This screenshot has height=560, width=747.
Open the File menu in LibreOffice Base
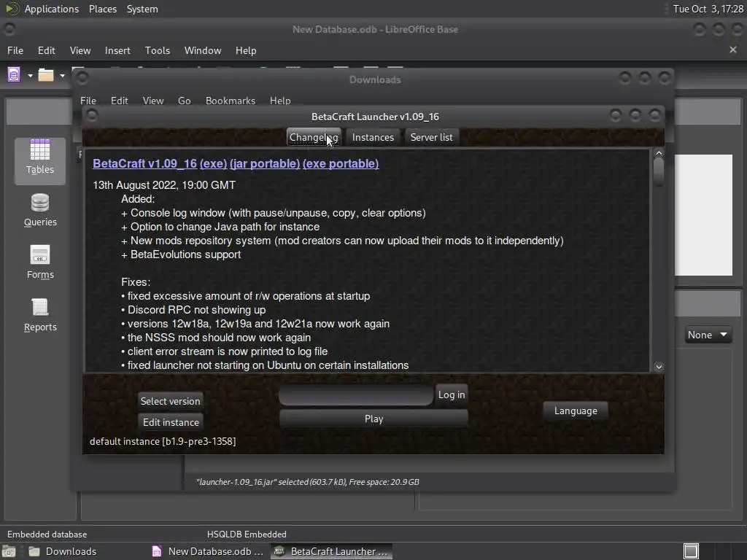point(15,50)
